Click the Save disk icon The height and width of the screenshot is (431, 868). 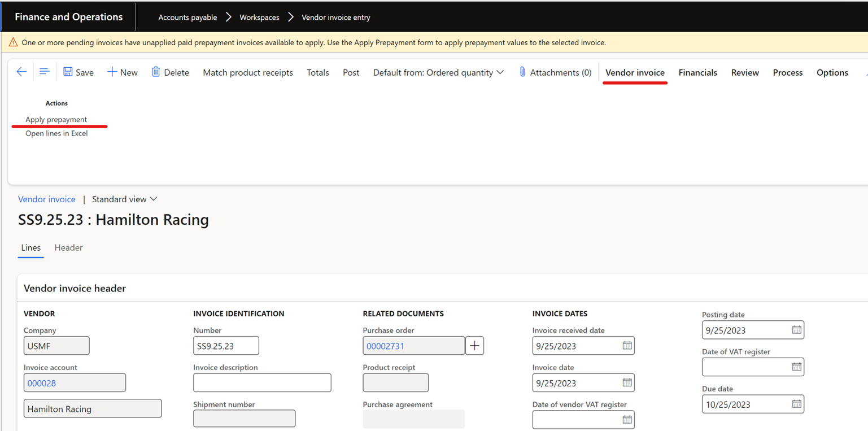point(68,72)
